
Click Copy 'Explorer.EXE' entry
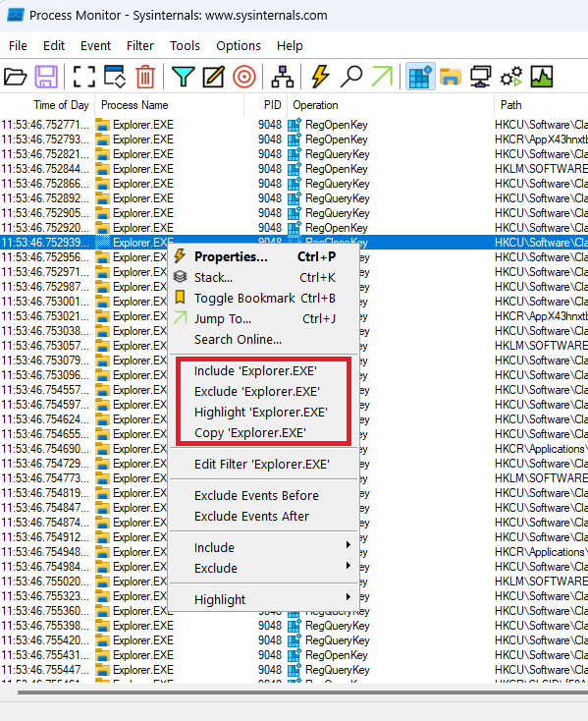click(x=264, y=432)
